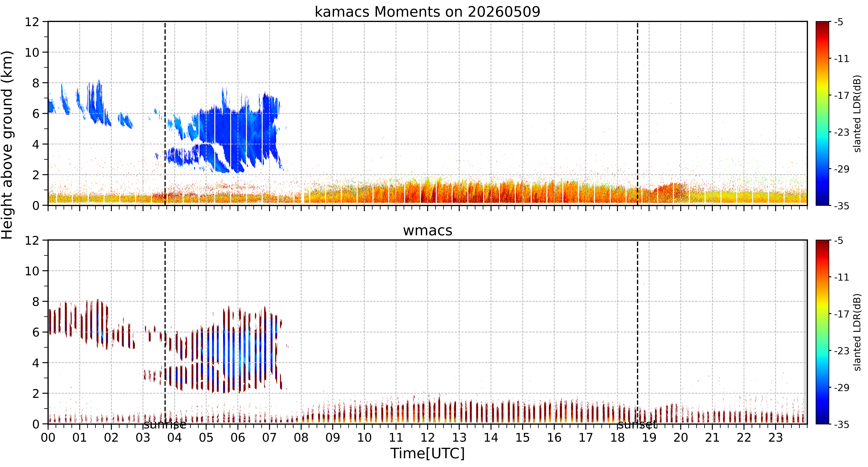Click the x-axis tick label '09'
Viewport: 868px width, 467px height.
click(333, 438)
